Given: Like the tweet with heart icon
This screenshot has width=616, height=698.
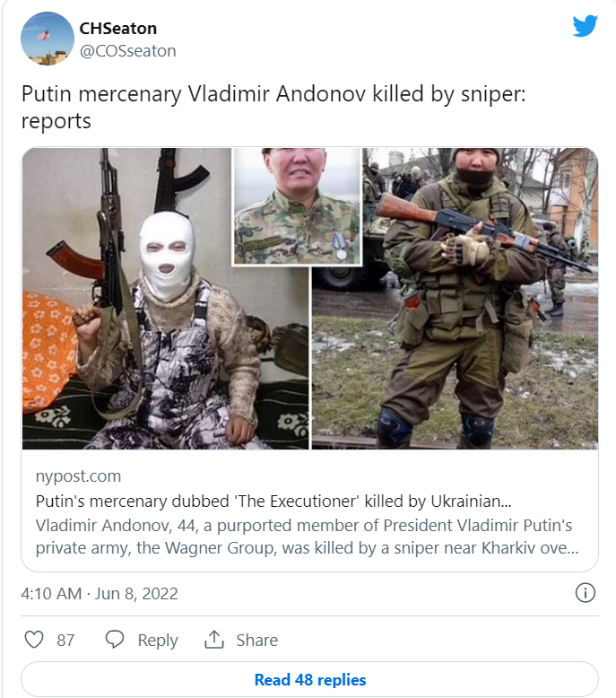Looking at the screenshot, I should tap(34, 640).
